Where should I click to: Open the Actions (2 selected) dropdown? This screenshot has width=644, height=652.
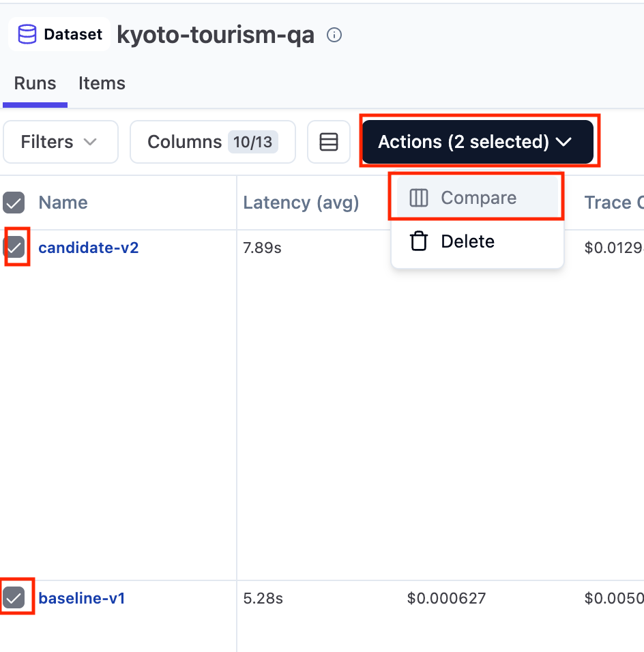[x=479, y=142]
